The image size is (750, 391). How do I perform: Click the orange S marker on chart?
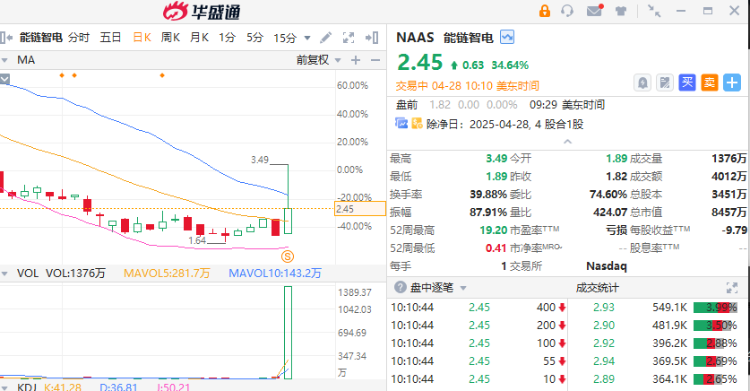pyautogui.click(x=287, y=257)
